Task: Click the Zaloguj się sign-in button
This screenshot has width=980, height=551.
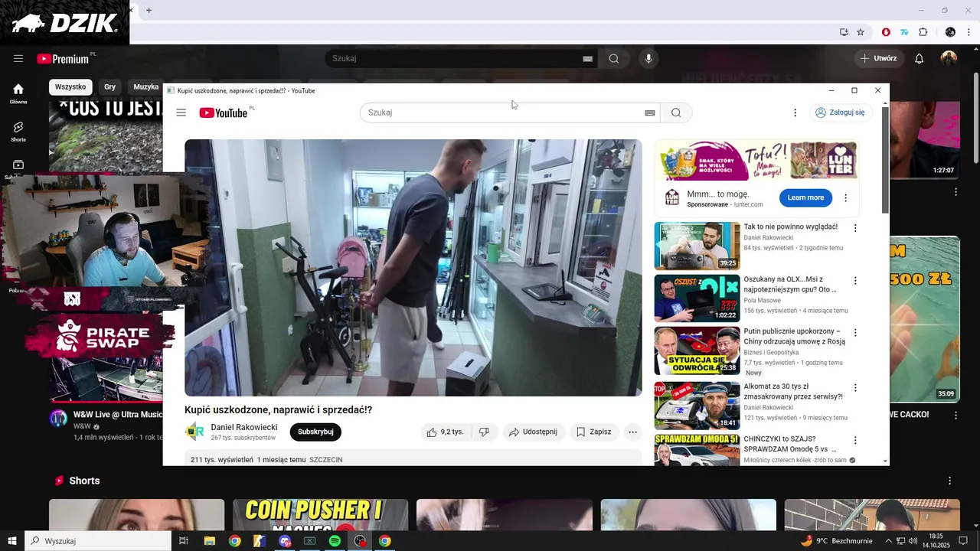Action: tap(840, 112)
